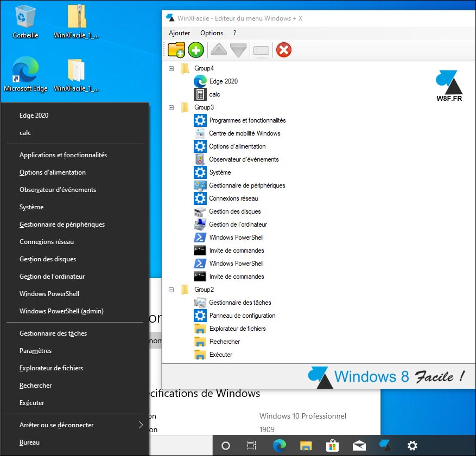476x456 pixels.
Task: Choose Rechercher in Win+X menu
Action: [x=75, y=386]
